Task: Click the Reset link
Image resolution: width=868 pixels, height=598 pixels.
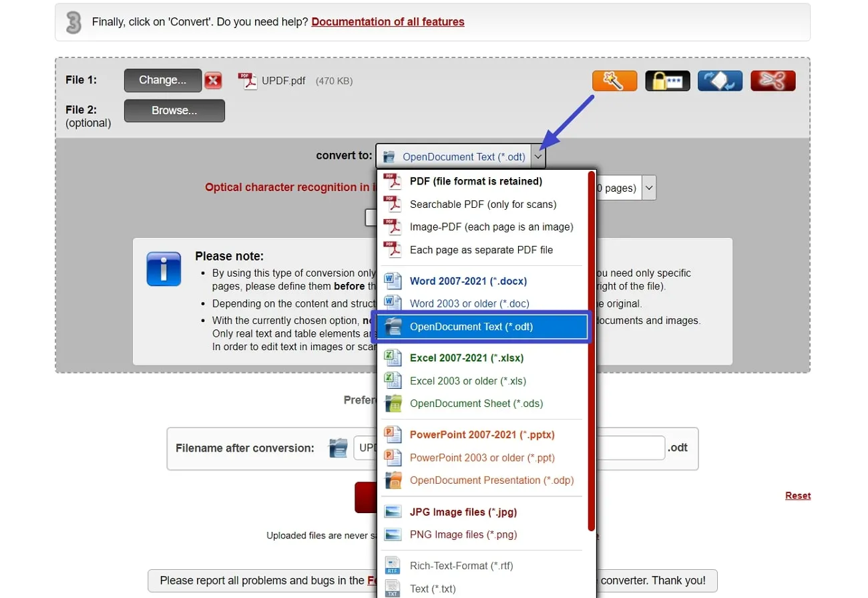Action: point(797,495)
